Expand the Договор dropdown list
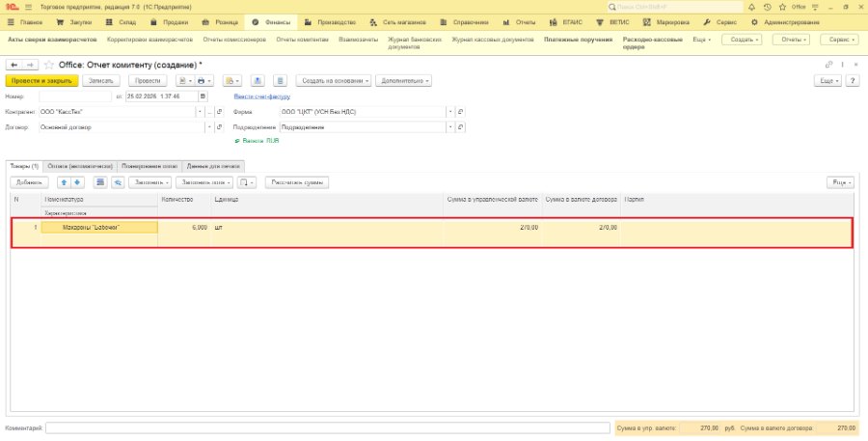Screen dimensions: 868x441 coord(210,127)
